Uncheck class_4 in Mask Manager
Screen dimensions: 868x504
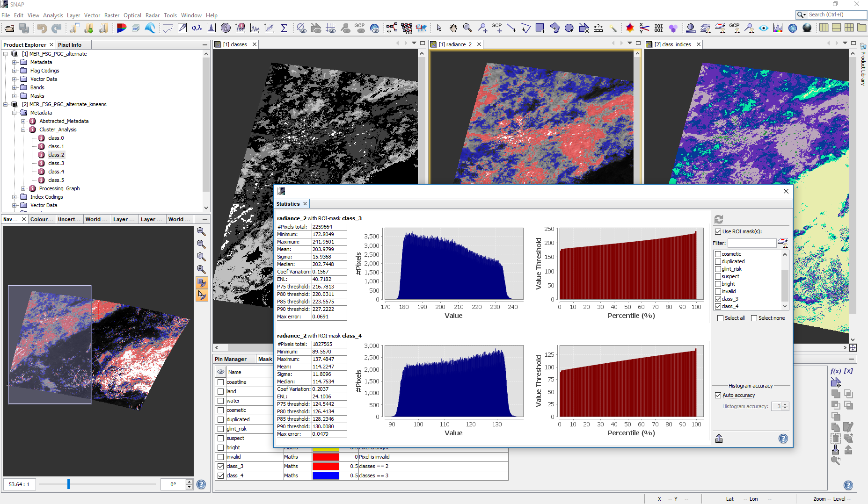click(x=220, y=475)
